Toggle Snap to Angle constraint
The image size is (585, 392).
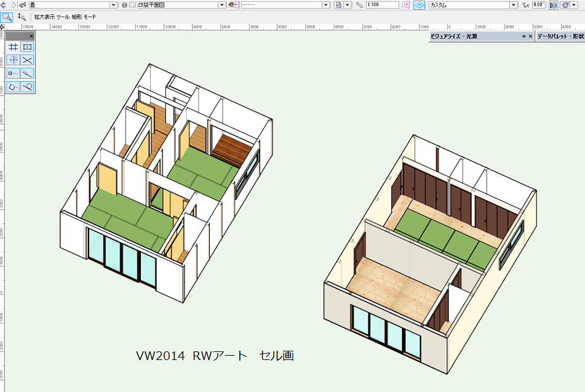[13, 60]
